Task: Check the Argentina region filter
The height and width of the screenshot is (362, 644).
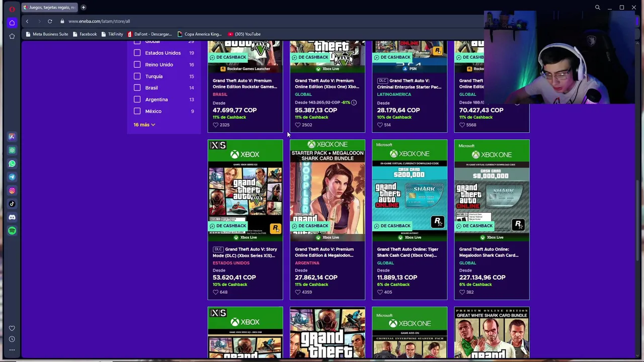Action: click(x=137, y=100)
